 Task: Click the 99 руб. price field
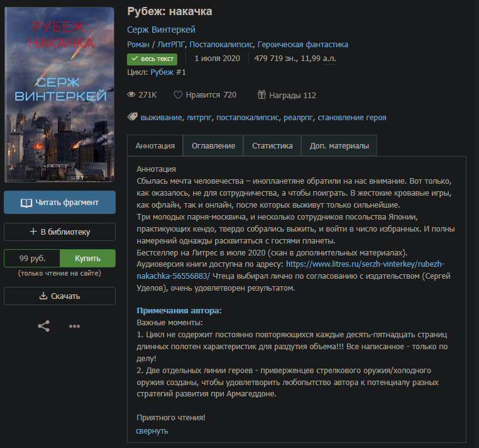[x=32, y=259]
